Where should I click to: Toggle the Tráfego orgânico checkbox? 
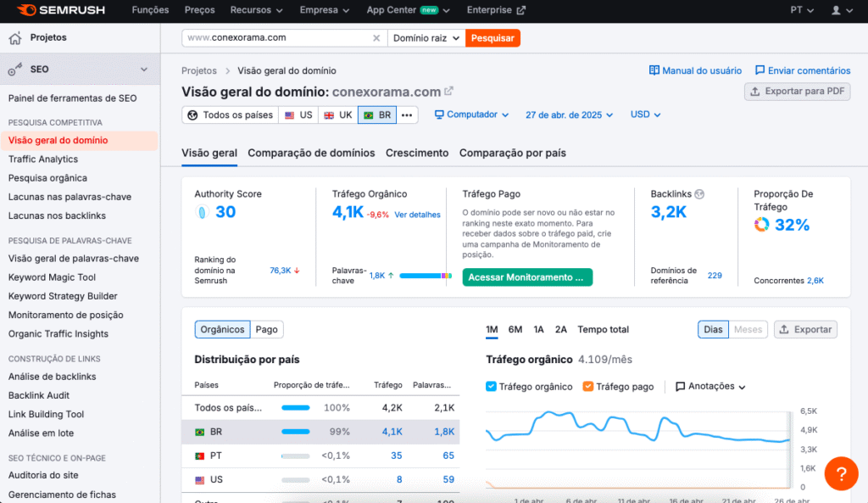(491, 386)
